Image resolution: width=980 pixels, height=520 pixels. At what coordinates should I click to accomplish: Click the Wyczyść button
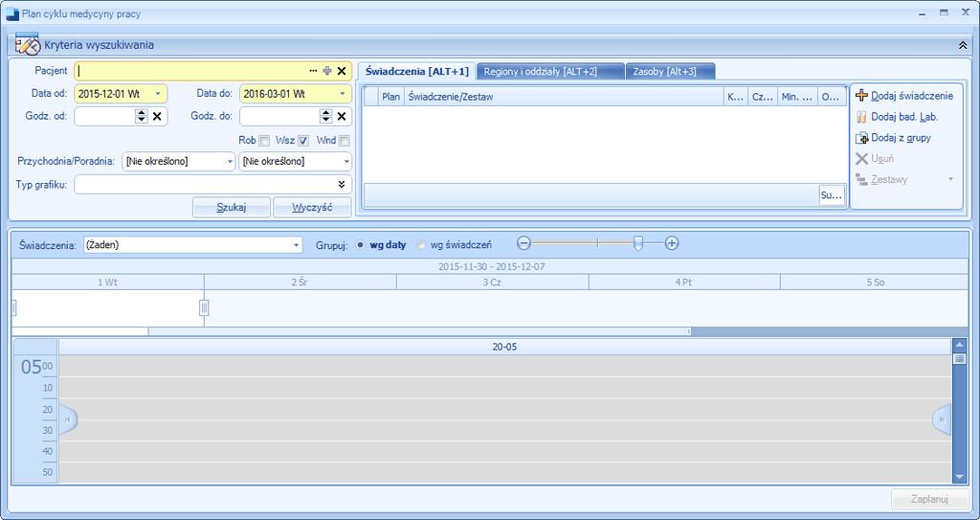point(313,208)
